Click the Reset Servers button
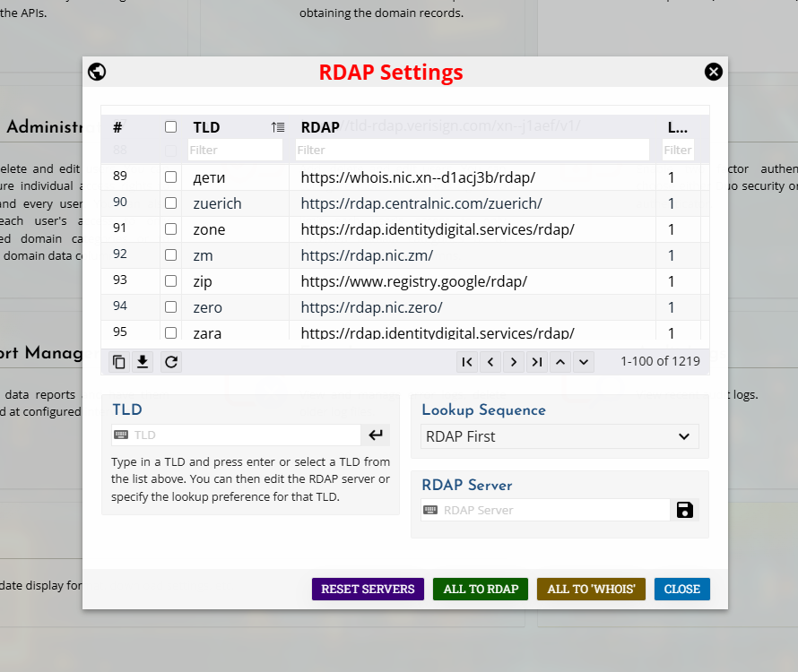Screen dimensions: 798x672 (368, 589)
